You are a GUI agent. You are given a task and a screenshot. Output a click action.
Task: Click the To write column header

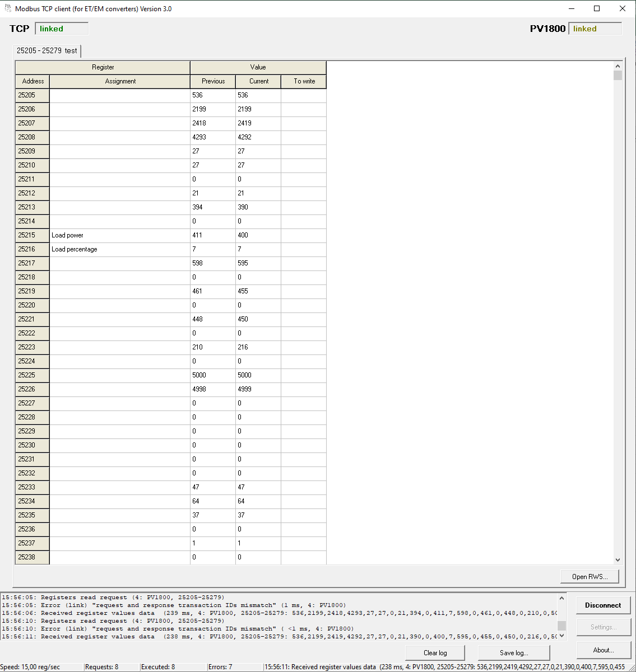tap(304, 81)
